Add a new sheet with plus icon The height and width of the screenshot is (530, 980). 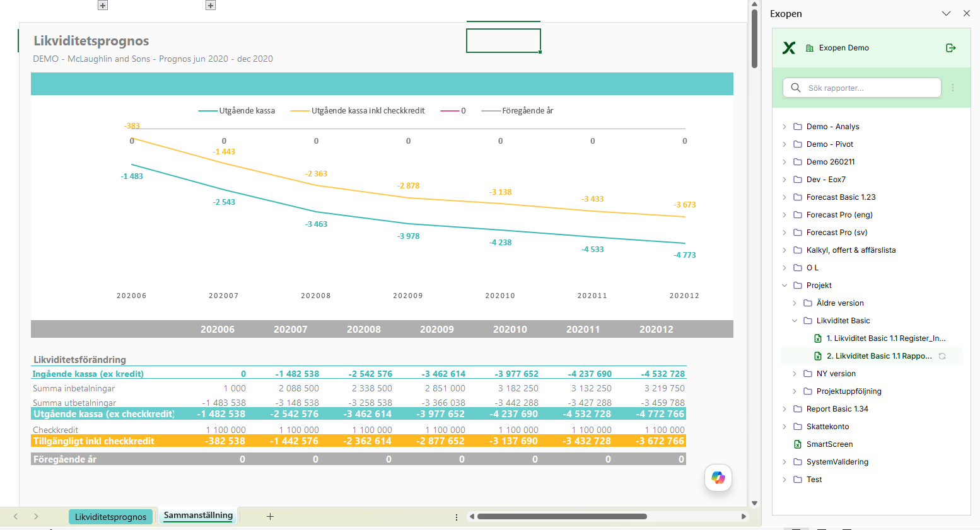[270, 516]
